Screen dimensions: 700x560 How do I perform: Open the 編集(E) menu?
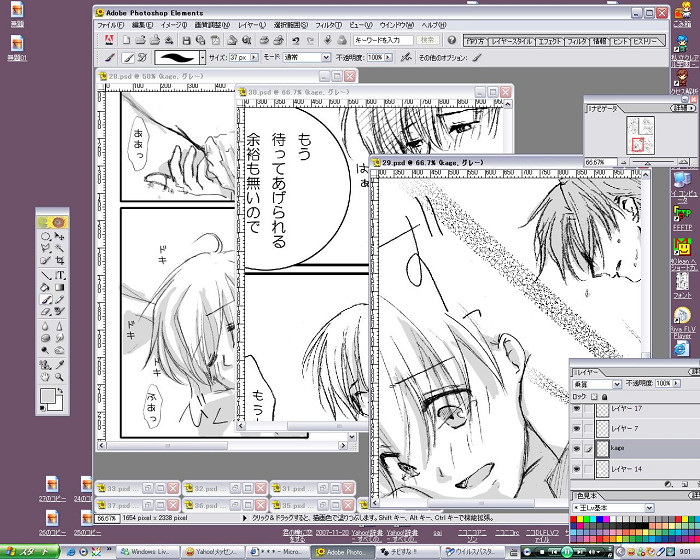pos(142,25)
